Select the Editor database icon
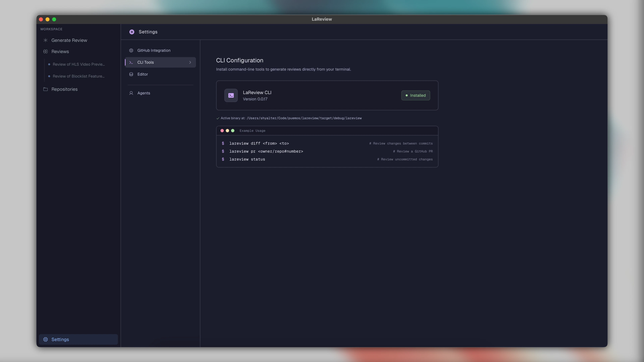This screenshot has width=644, height=362. [131, 74]
